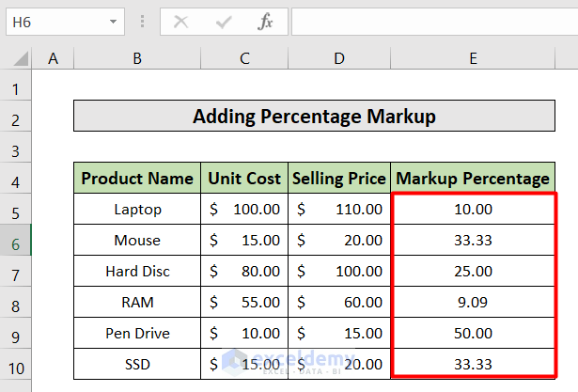Select column B header
Image resolution: width=578 pixels, height=392 pixels.
coord(137,59)
